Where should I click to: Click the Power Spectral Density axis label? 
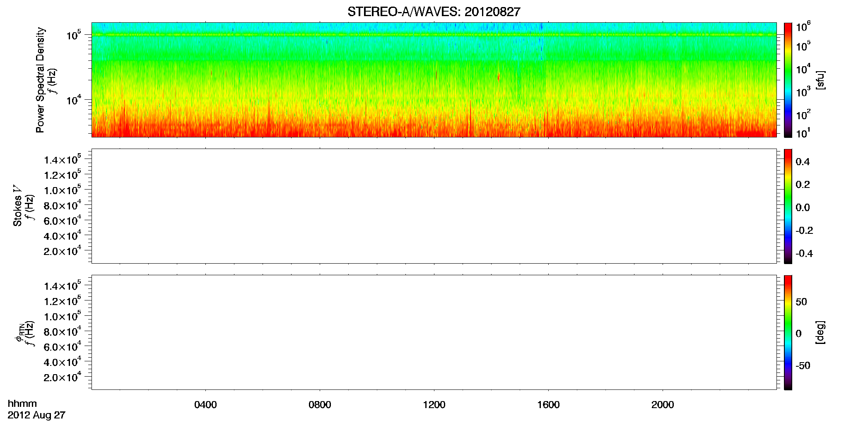[40, 80]
